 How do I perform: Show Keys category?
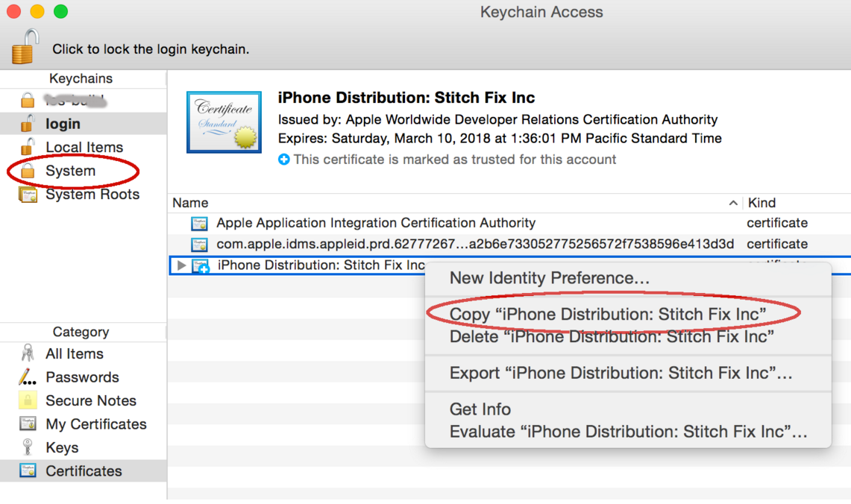click(x=62, y=447)
